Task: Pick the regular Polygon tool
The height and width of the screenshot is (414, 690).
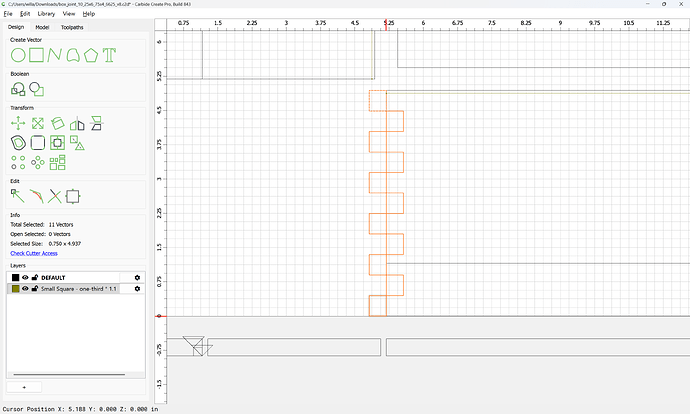Action: 91,55
